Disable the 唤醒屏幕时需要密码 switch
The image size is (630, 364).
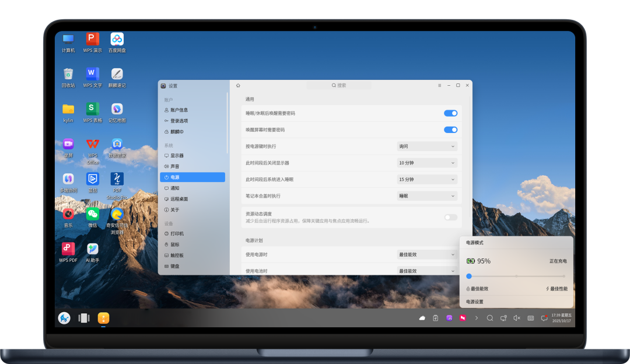click(450, 129)
